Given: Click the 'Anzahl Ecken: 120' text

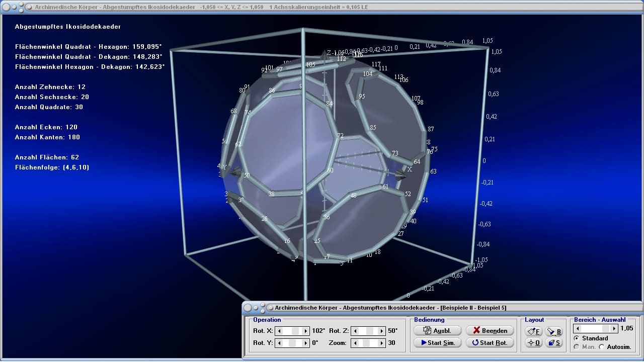Looking at the screenshot, I should point(46,127).
